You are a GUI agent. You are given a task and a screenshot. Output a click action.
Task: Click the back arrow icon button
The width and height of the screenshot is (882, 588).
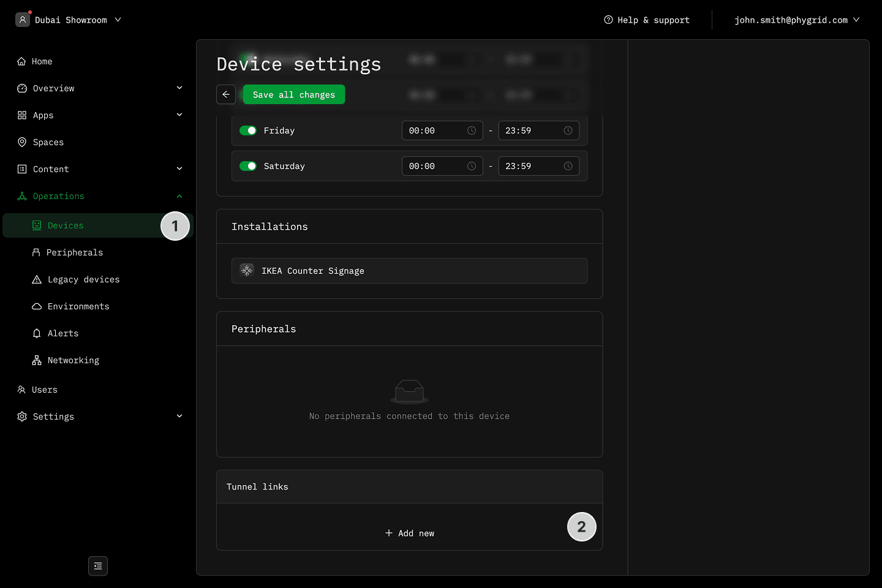(226, 94)
